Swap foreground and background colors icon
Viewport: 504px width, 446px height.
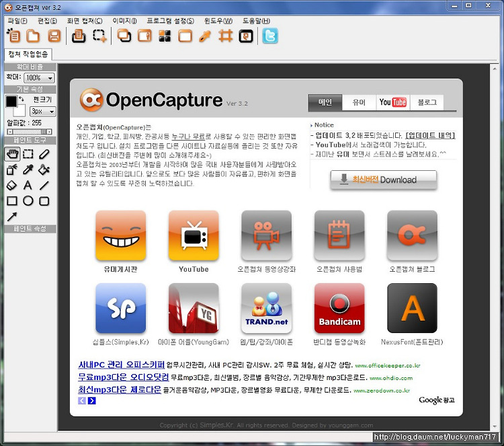pyautogui.click(x=22, y=99)
